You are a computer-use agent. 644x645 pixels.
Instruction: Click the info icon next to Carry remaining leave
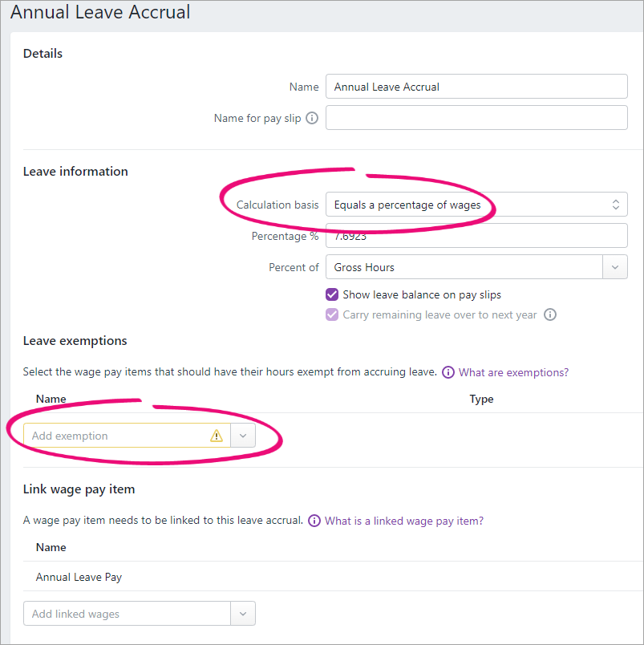[x=550, y=314]
